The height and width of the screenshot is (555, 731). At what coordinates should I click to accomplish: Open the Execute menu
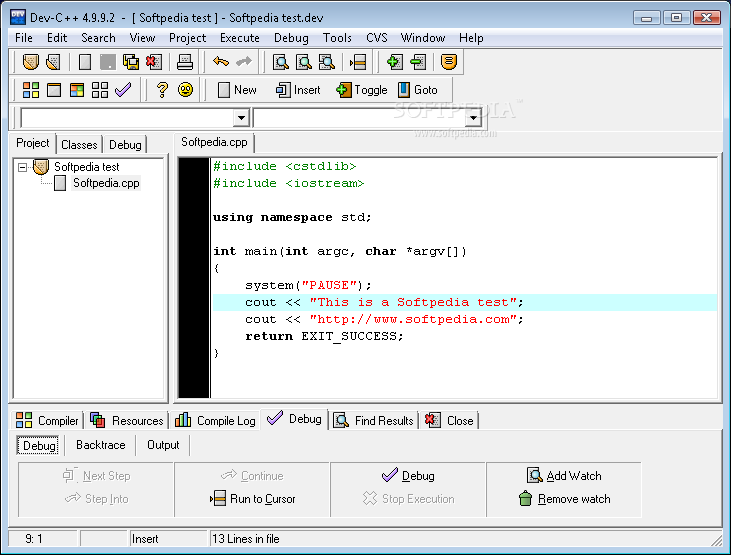240,38
